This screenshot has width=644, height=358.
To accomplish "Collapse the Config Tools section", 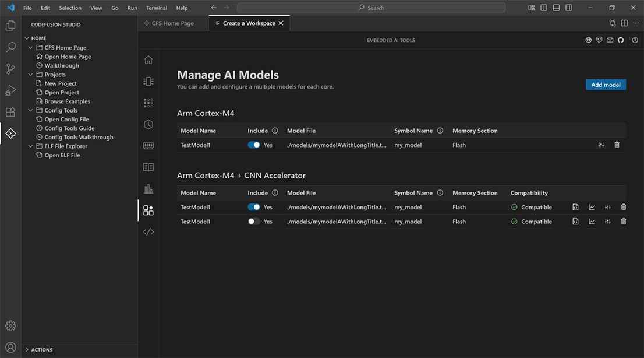I will pyautogui.click(x=30, y=110).
